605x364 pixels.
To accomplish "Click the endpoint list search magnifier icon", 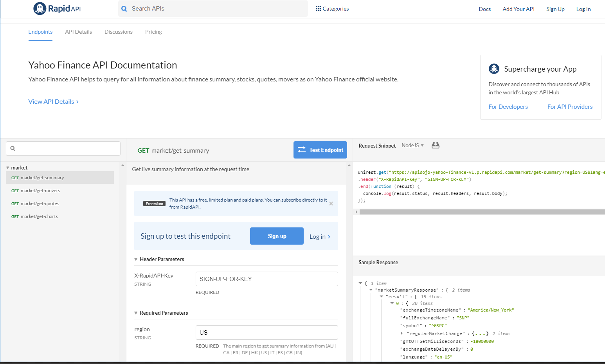I will pos(13,148).
